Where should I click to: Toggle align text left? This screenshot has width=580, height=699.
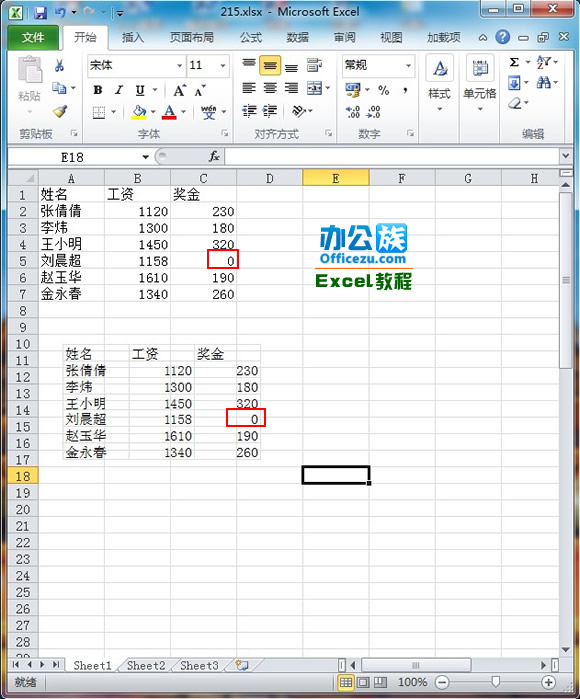[249, 88]
